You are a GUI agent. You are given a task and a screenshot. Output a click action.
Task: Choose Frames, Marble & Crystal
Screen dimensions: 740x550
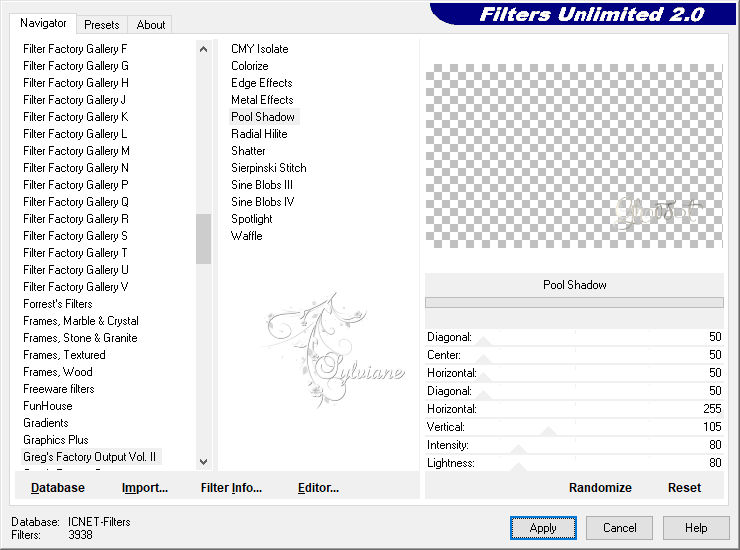81,321
